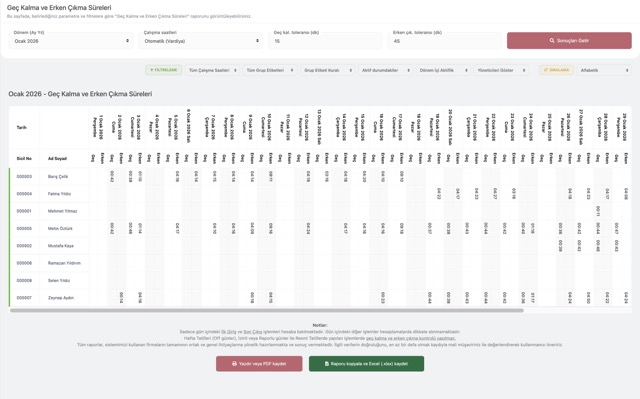Click the 6 Ocak 2026 Salı column header
The image size is (640, 399).
click(188, 127)
